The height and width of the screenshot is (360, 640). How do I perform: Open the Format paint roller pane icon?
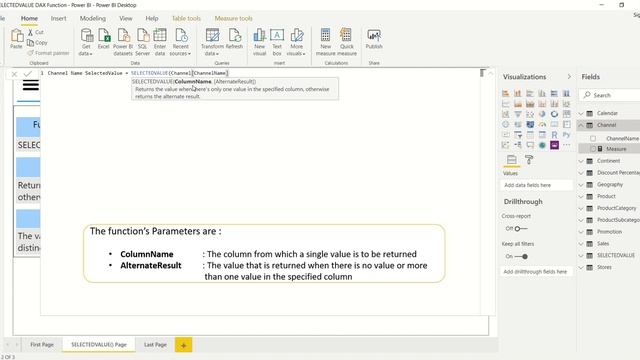529,160
